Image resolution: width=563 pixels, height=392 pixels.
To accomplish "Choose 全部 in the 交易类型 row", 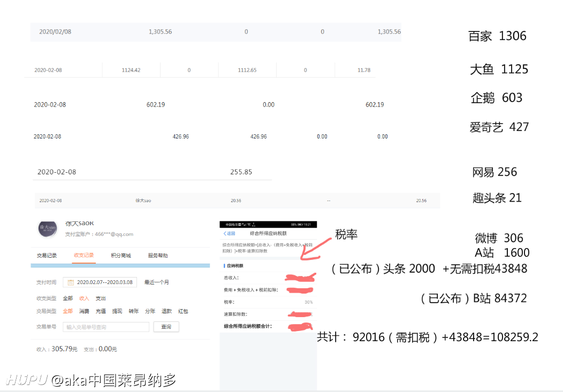I will point(68,311).
